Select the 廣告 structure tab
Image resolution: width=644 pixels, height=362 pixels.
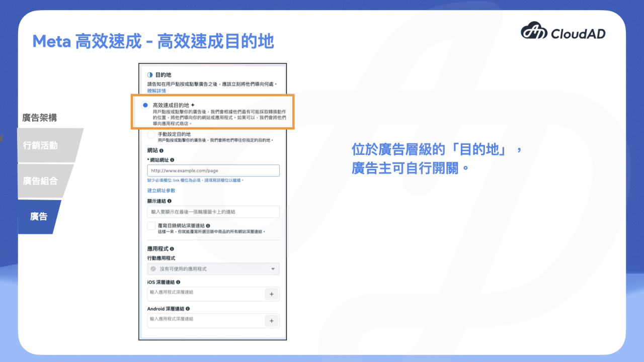coord(39,217)
